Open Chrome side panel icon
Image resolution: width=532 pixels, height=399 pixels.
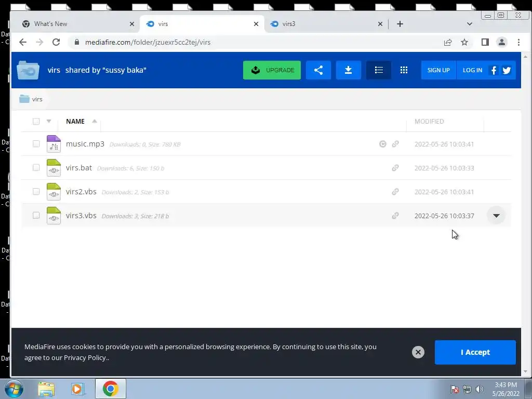485,42
